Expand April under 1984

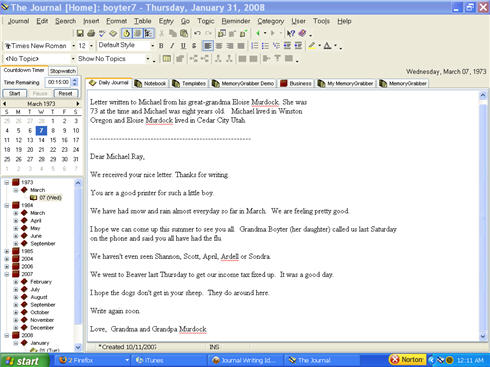tap(15, 221)
